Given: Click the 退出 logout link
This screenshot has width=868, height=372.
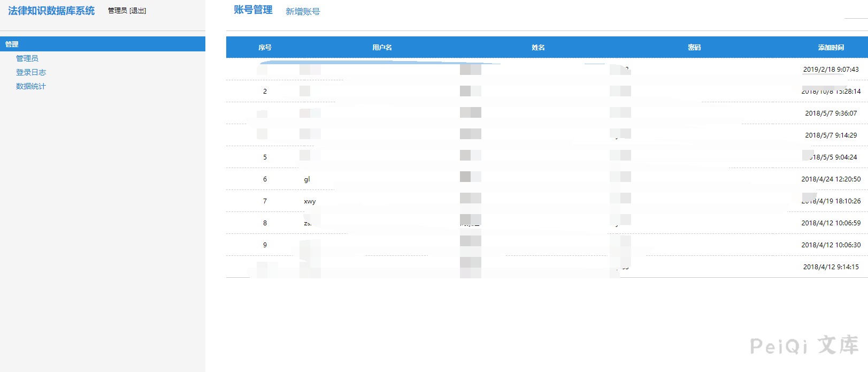Looking at the screenshot, I should click(137, 11).
